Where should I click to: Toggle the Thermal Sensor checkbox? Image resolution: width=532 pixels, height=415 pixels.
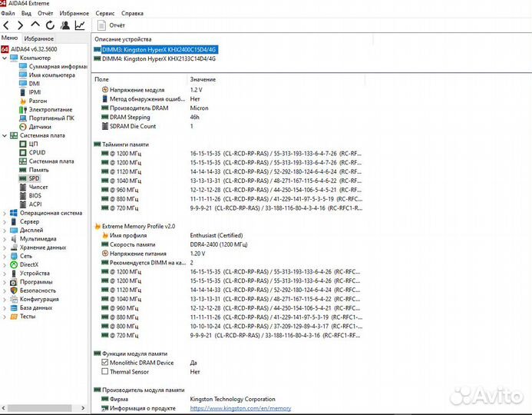pyautogui.click(x=105, y=371)
